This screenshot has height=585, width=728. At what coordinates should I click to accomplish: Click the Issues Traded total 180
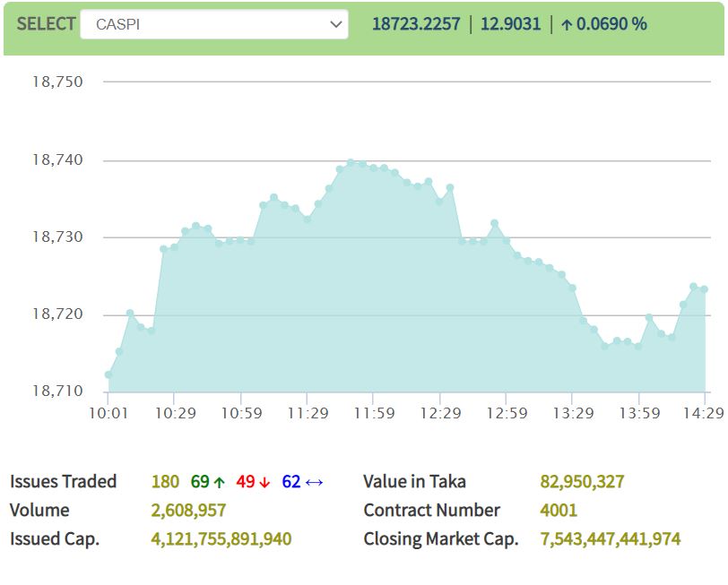(x=165, y=482)
